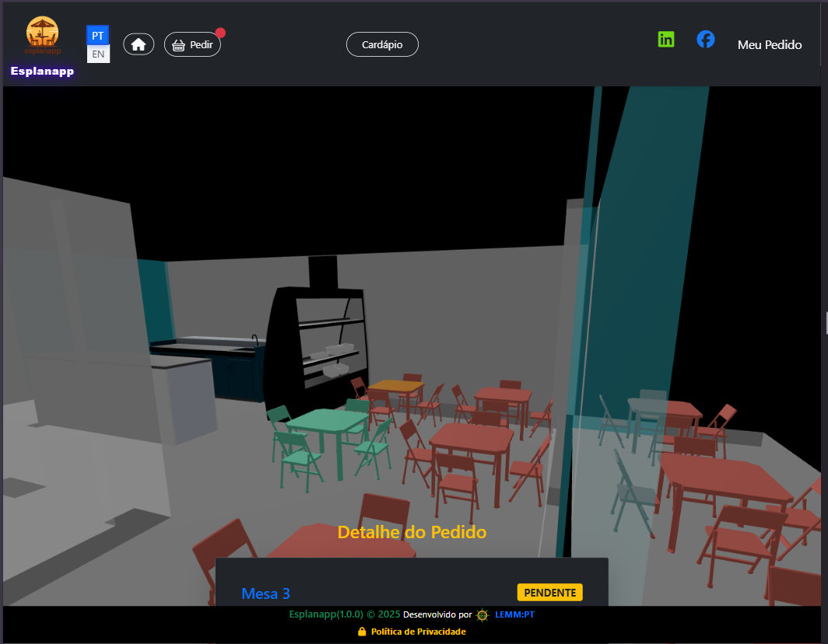Open the Cardápio menu
This screenshot has height=644, width=828.
tap(382, 44)
